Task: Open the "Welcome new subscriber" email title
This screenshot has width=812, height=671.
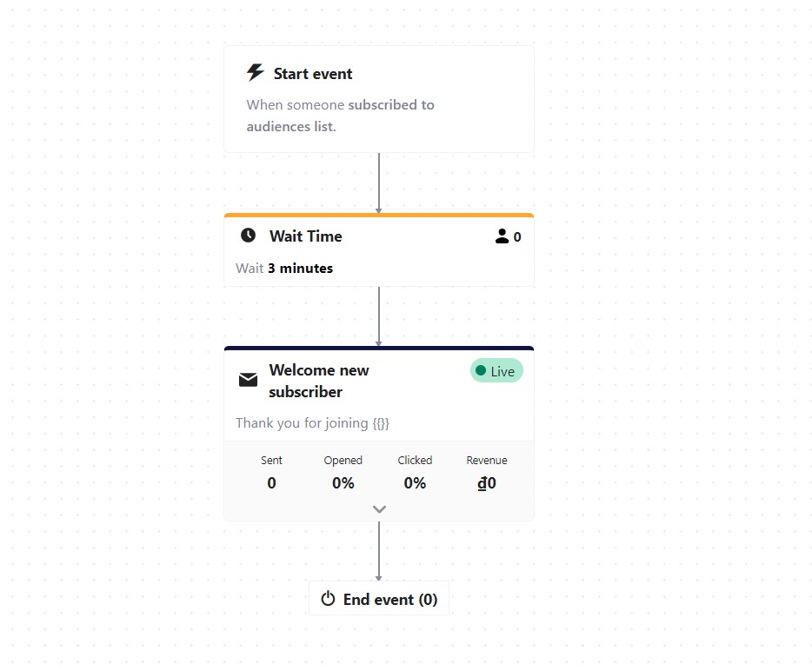Action: pos(319,381)
